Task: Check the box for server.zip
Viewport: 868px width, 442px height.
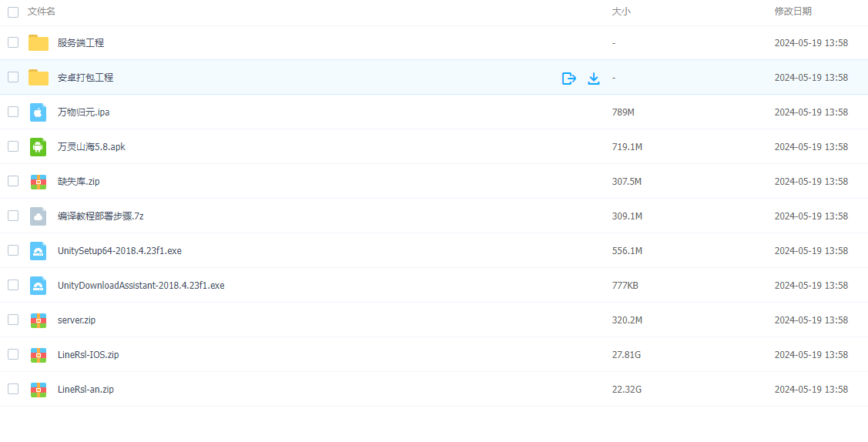Action: pyautogui.click(x=13, y=320)
